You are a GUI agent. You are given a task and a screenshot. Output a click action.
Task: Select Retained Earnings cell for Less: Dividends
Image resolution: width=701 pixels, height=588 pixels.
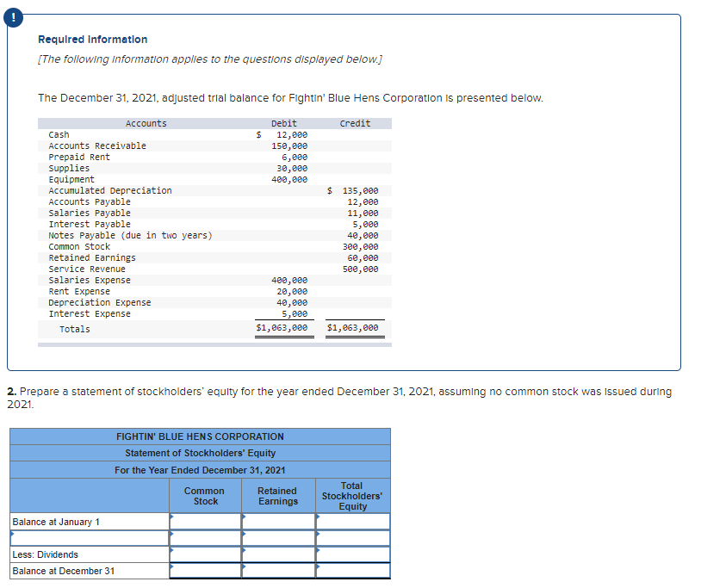[x=278, y=554]
